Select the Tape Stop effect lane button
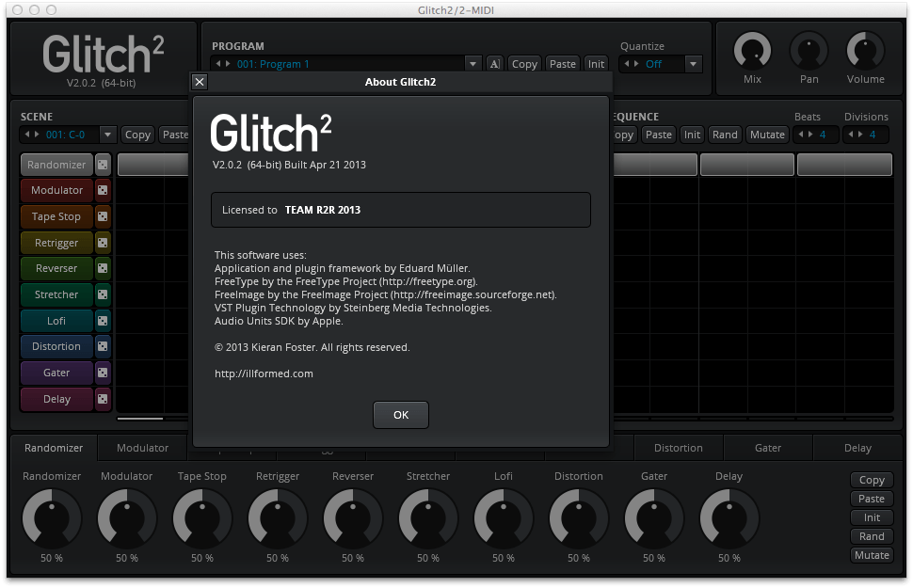 click(56, 216)
